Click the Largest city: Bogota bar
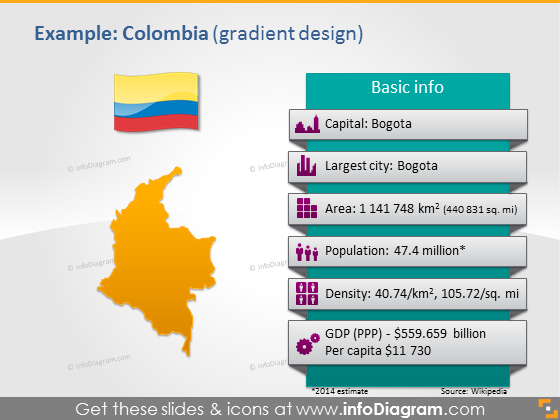The image size is (560, 420). (x=408, y=166)
